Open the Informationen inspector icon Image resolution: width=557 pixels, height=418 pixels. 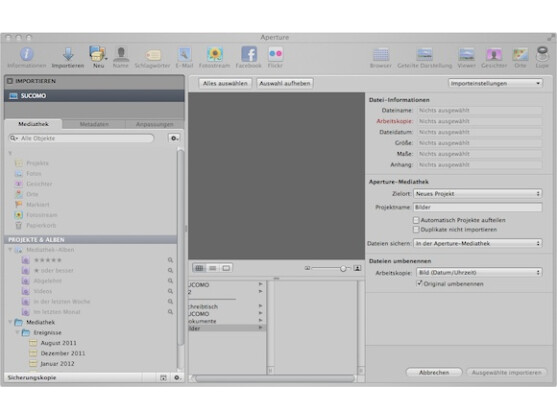point(27,54)
